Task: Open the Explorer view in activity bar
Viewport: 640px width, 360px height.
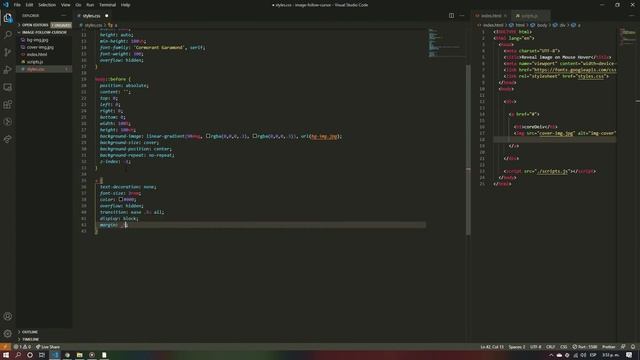Action: [8, 18]
